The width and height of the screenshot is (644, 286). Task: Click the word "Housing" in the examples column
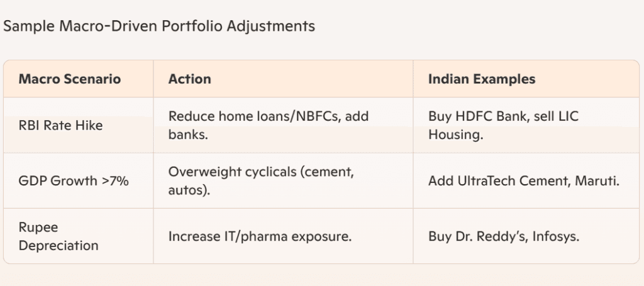(455, 135)
